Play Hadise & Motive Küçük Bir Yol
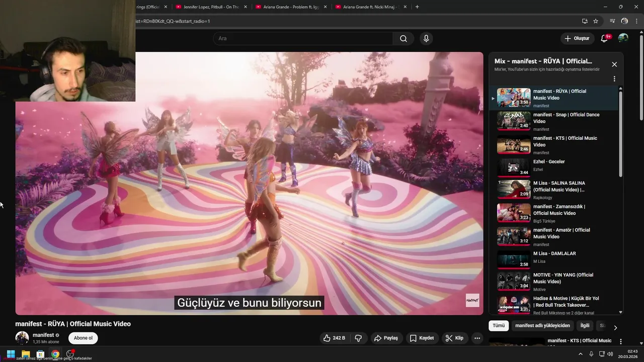 pyautogui.click(x=553, y=304)
